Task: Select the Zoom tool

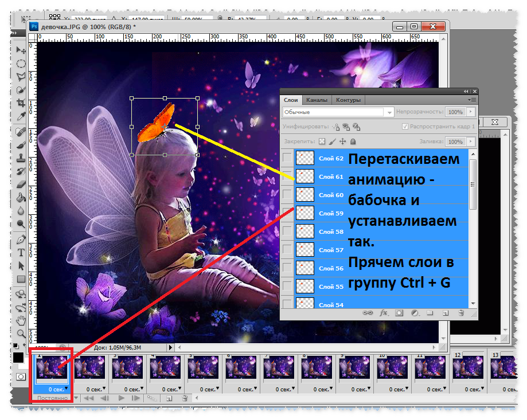Action: coord(21,333)
